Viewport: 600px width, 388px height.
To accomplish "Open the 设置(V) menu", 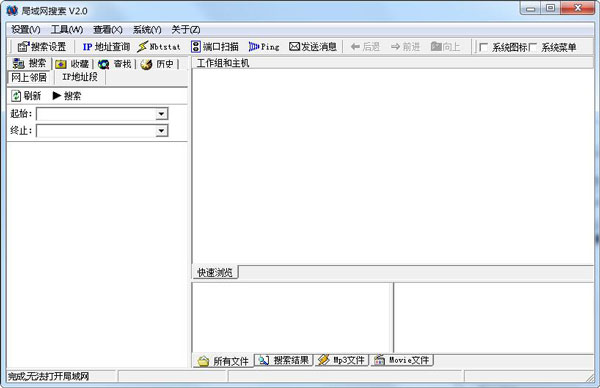I will point(26,29).
